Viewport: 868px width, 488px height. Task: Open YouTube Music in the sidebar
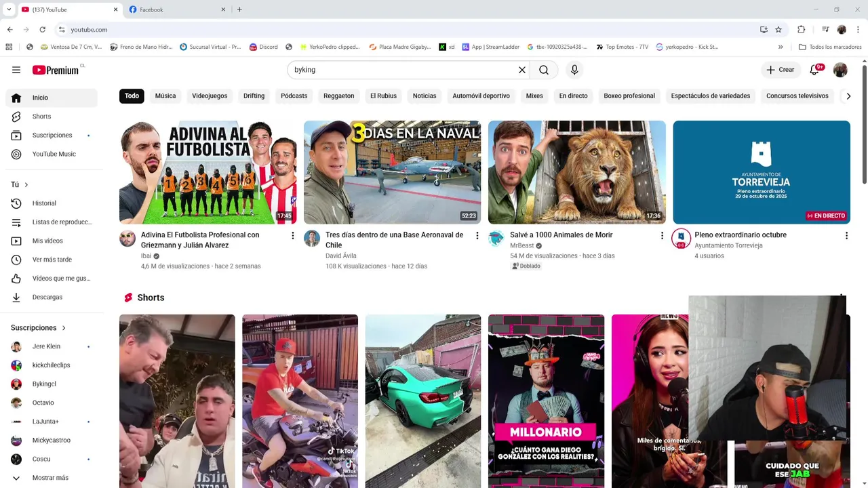(52, 154)
